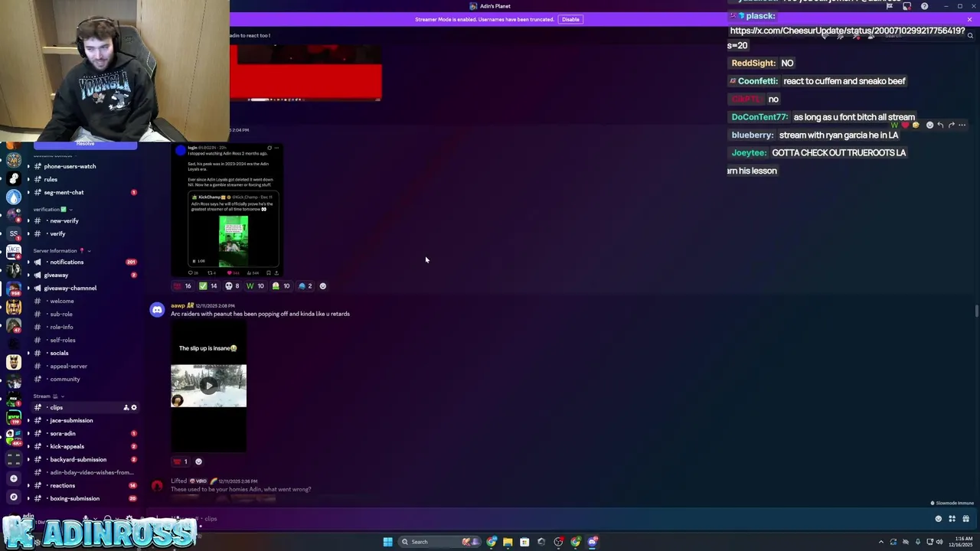Open the SS server icon
Image resolution: width=980 pixels, height=551 pixels.
click(13, 233)
